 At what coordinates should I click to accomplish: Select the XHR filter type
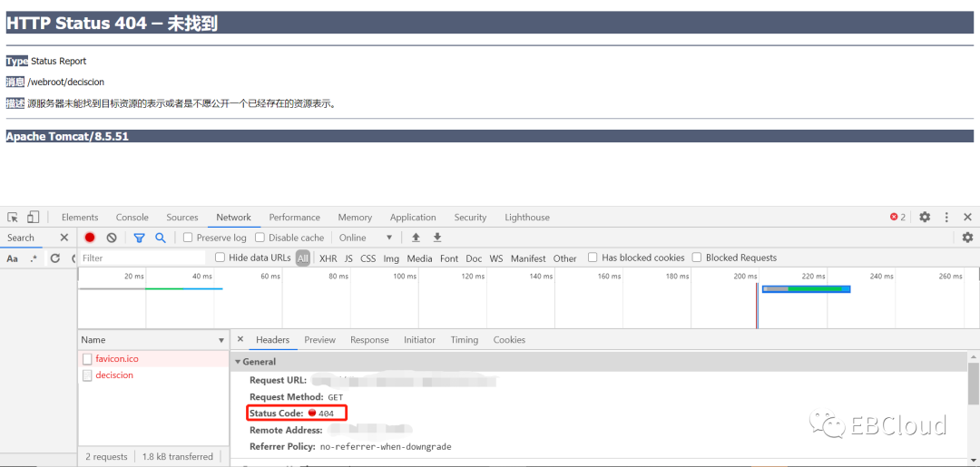(328, 258)
